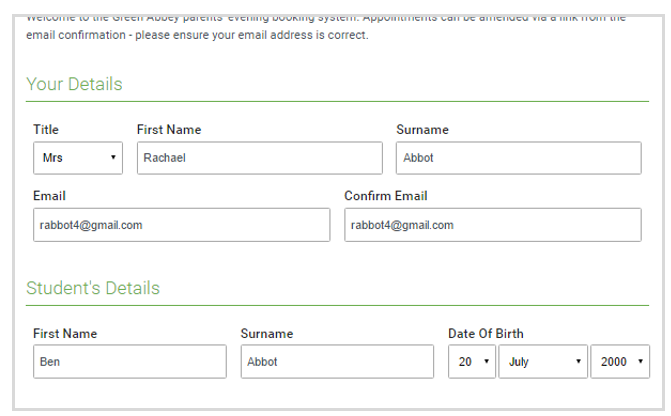Expand the birth month dropdown showing July
Image resolution: width=671 pixels, height=416 pixels.
(543, 362)
